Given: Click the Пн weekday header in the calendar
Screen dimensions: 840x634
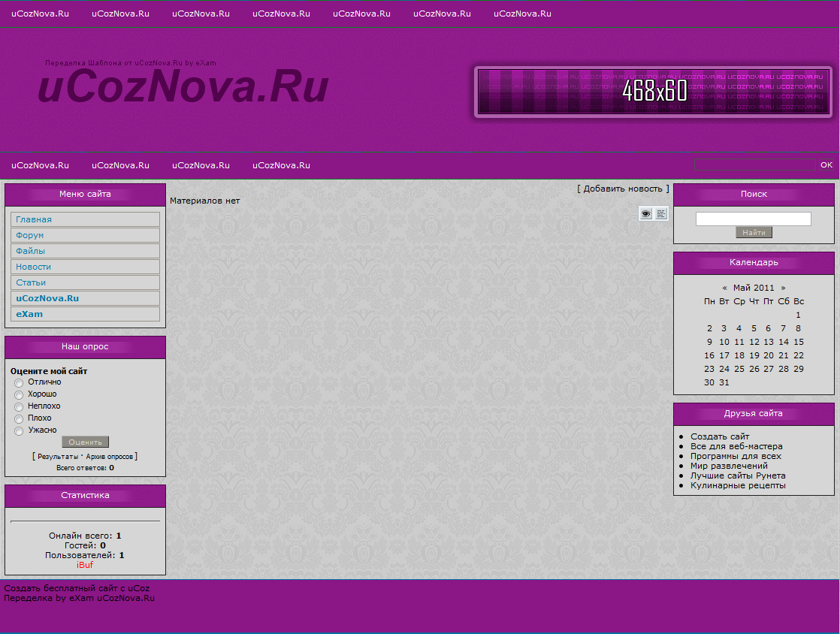Looking at the screenshot, I should pyautogui.click(x=709, y=301).
